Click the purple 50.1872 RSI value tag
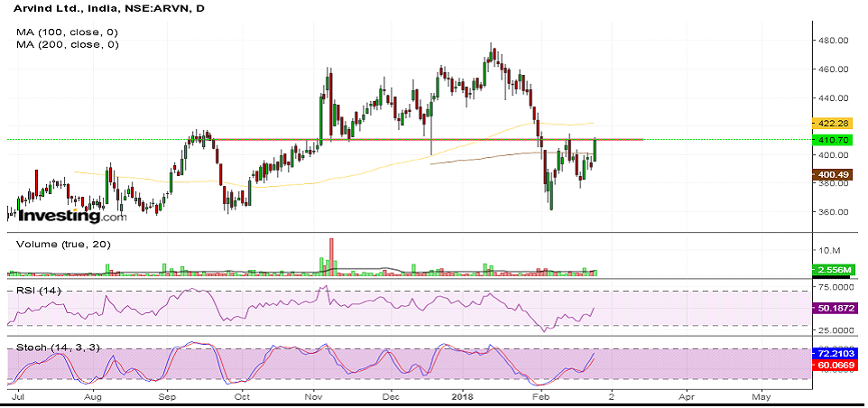The image size is (868, 408). 834,308
